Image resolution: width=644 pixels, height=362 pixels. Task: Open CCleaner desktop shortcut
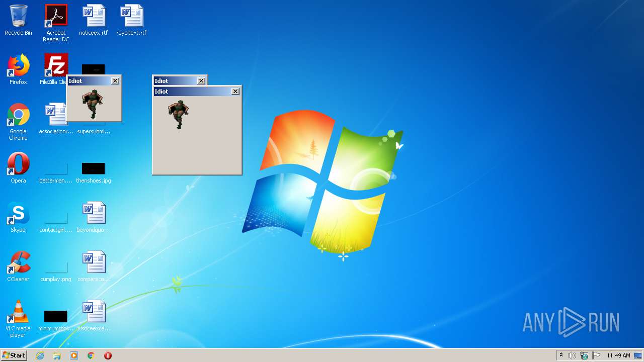[x=18, y=266]
